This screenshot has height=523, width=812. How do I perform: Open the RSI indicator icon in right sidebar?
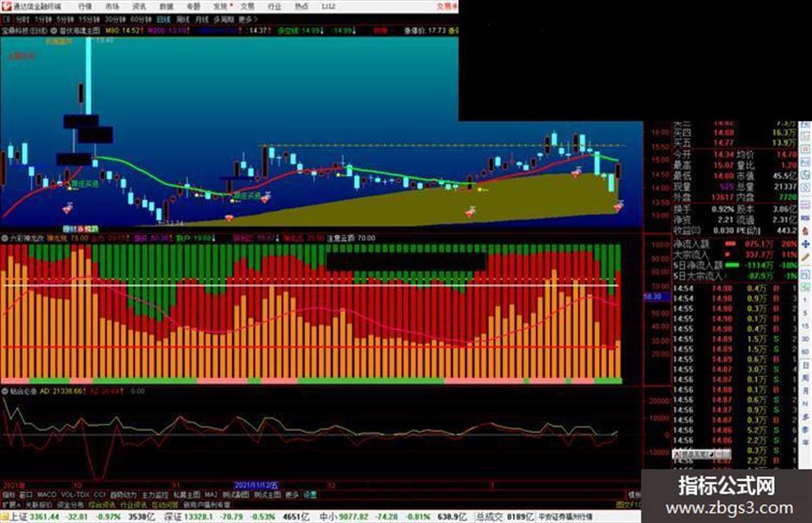805,218
